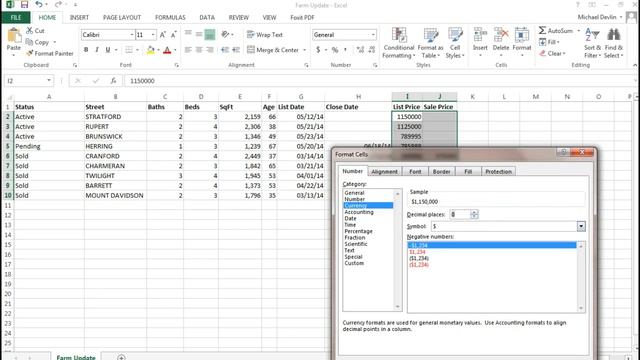Open the Clear menu
640x360 pixels.
tap(552, 53)
